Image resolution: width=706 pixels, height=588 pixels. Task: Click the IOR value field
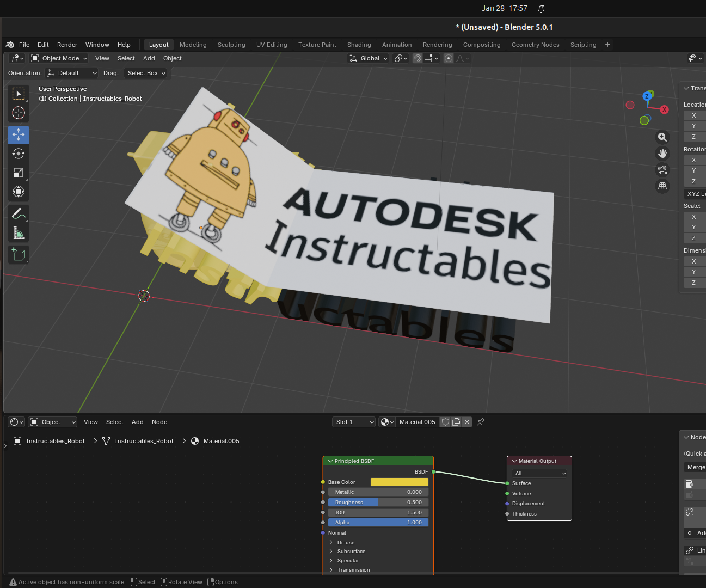click(x=378, y=513)
